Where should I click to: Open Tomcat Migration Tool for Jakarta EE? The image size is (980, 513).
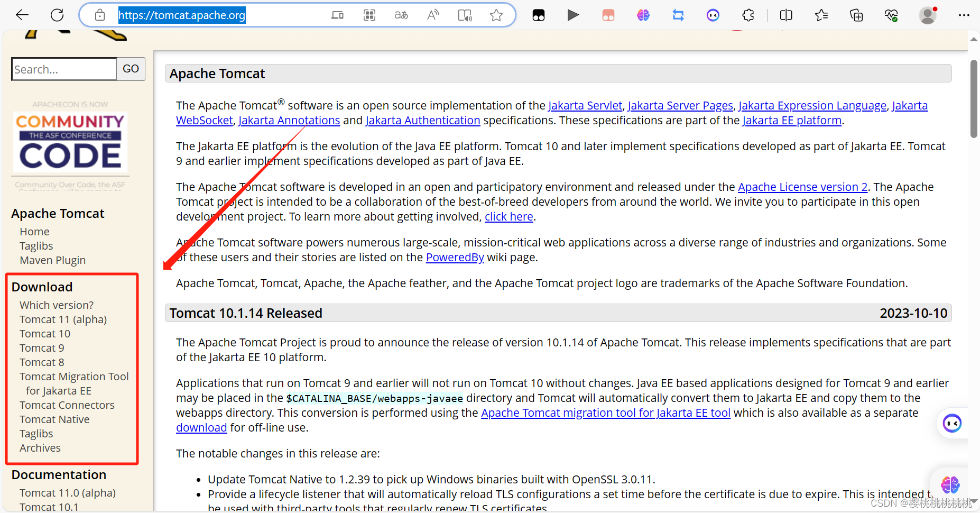click(74, 383)
